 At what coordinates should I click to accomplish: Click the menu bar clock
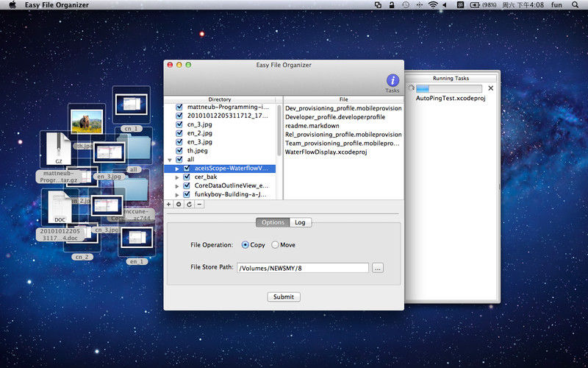pyautogui.click(x=523, y=5)
